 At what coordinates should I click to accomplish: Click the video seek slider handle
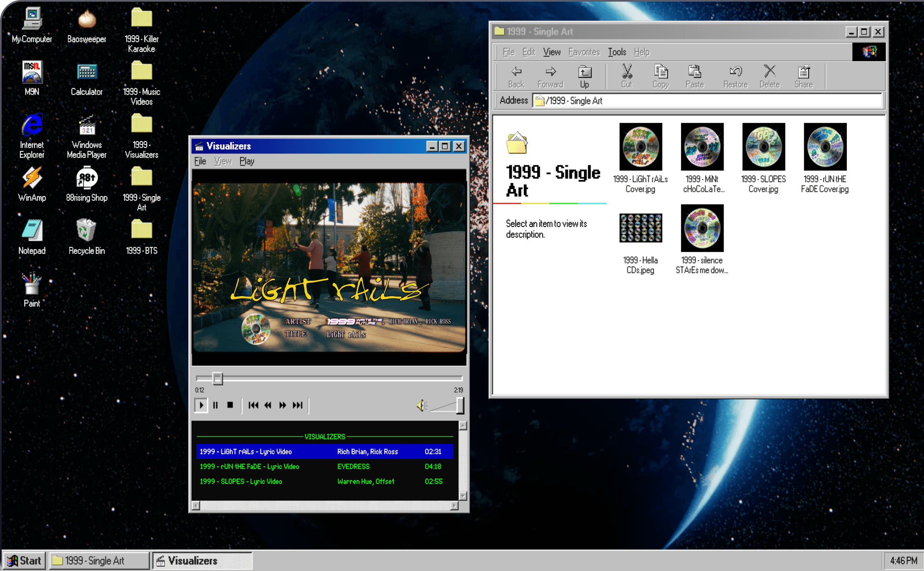(217, 378)
